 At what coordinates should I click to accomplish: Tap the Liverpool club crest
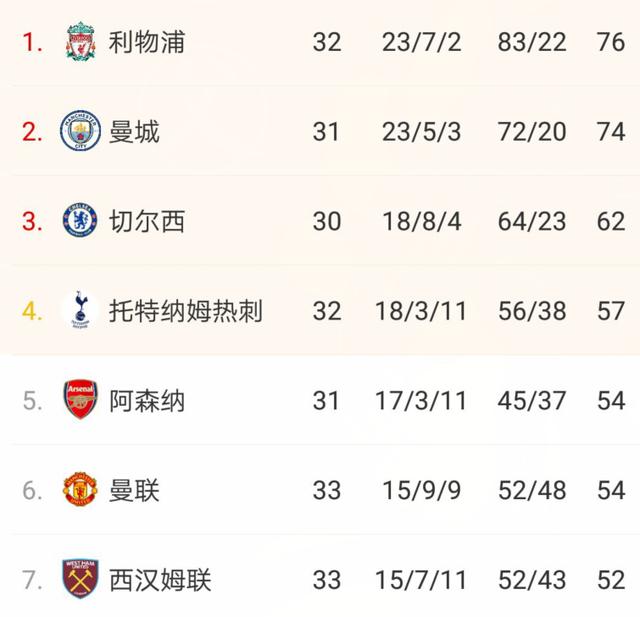point(80,41)
